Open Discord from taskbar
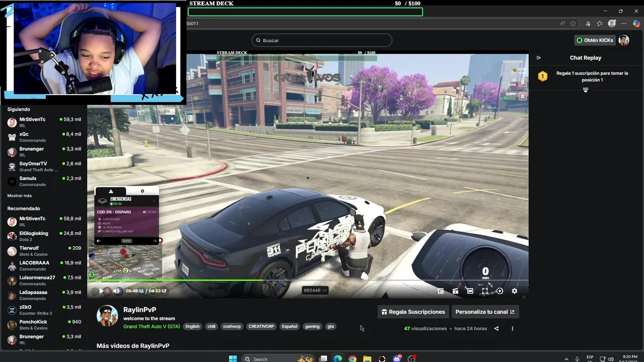Screen dimensions: 644x362 pyautogui.click(x=397, y=358)
